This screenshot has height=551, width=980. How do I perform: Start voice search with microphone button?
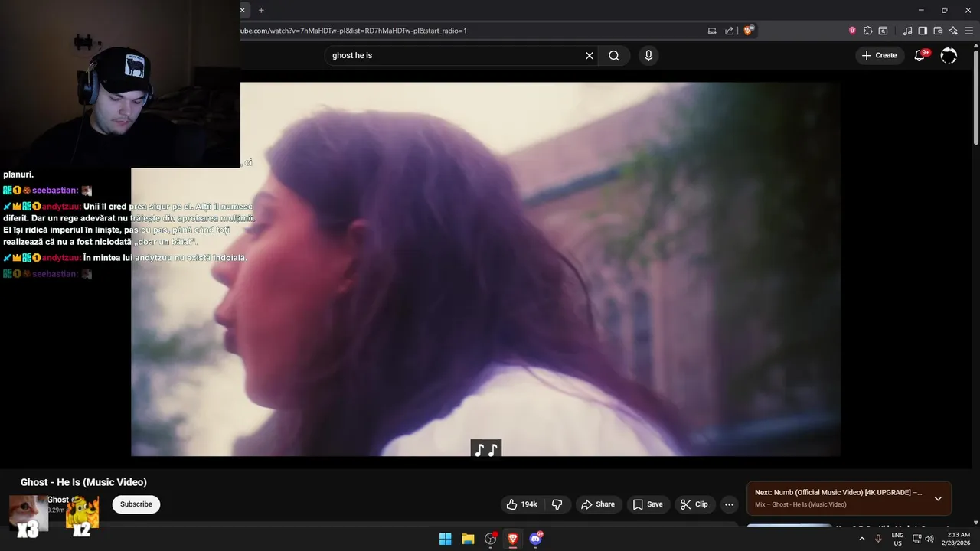pyautogui.click(x=648, y=55)
